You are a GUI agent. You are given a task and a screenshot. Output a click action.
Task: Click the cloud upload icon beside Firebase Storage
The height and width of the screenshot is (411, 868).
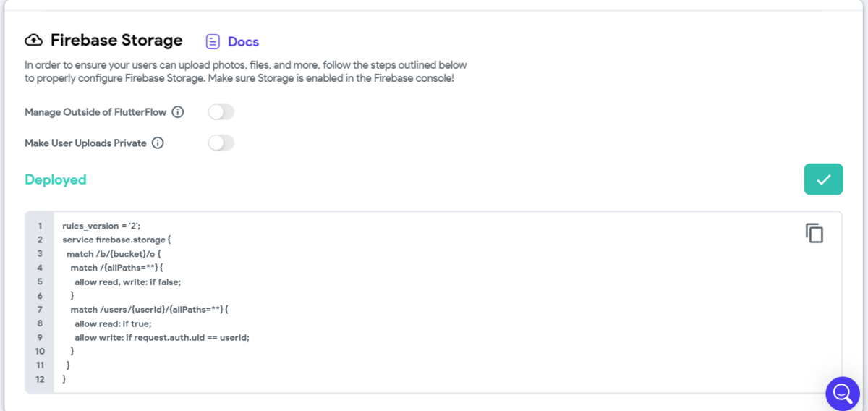[34, 40]
